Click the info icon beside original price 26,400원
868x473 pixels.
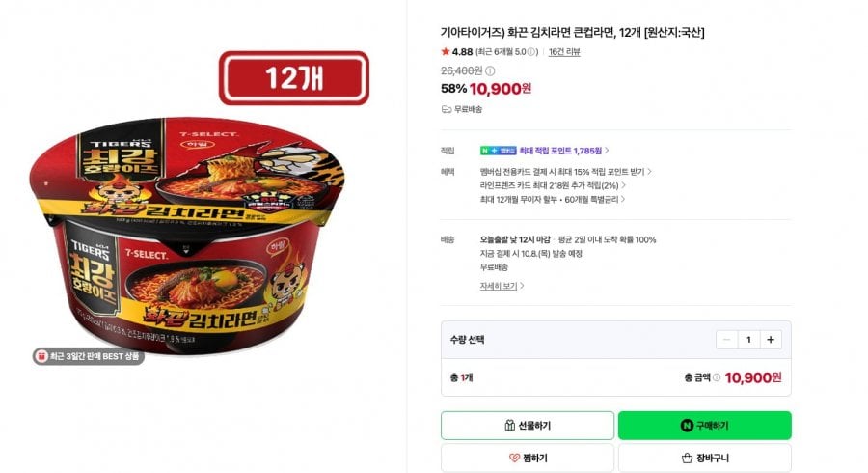(x=490, y=70)
